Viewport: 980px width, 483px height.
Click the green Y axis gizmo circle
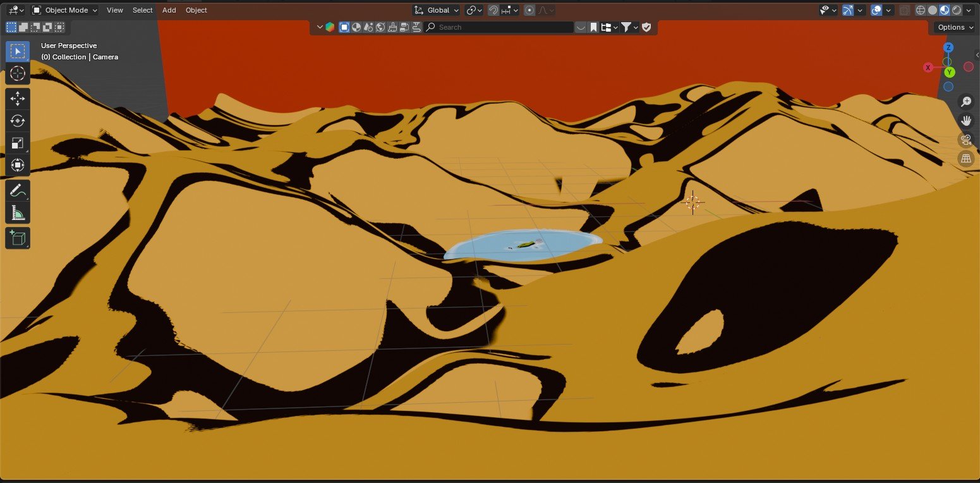coord(950,72)
